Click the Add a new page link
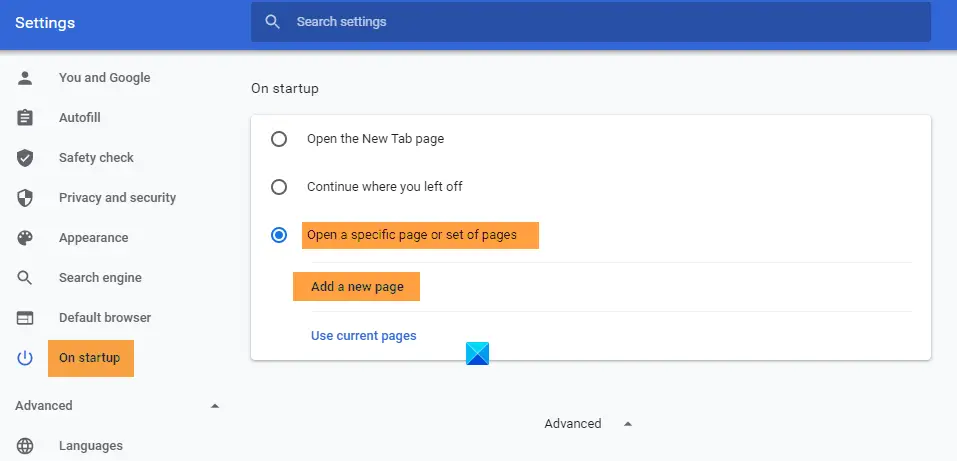Image resolution: width=957 pixels, height=461 pixels. click(357, 287)
